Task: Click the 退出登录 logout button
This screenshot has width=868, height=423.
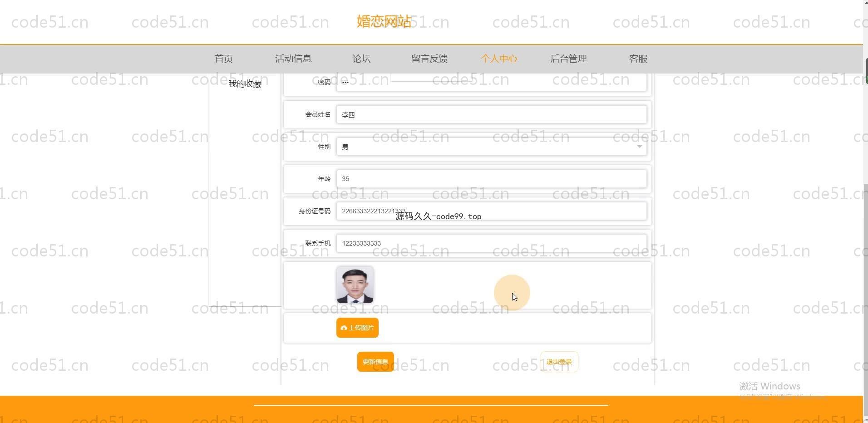Action: click(x=559, y=362)
